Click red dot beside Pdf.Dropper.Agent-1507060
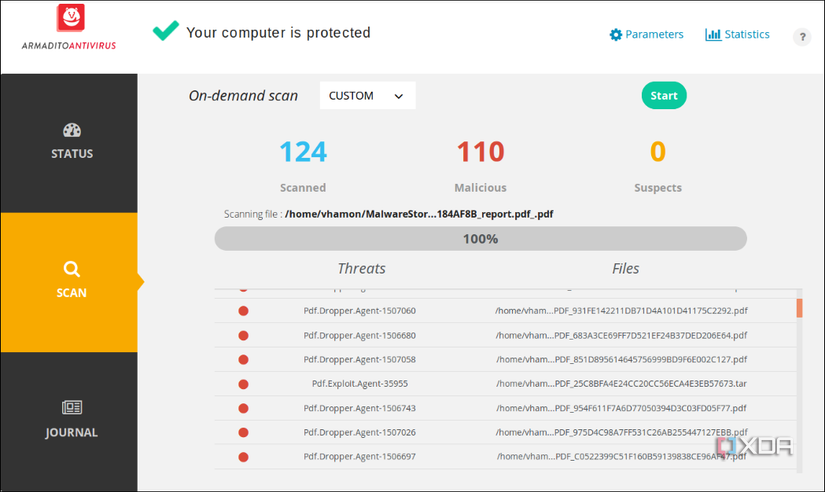The height and width of the screenshot is (492, 825). pos(243,311)
